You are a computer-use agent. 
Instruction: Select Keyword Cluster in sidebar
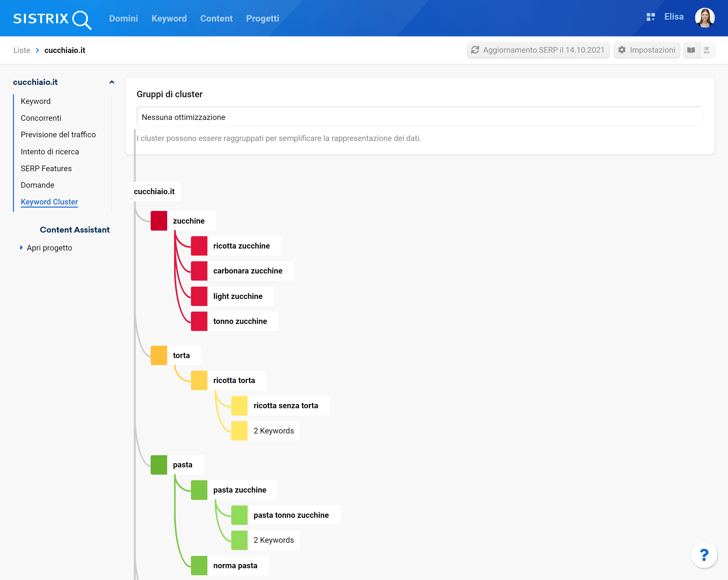point(49,202)
